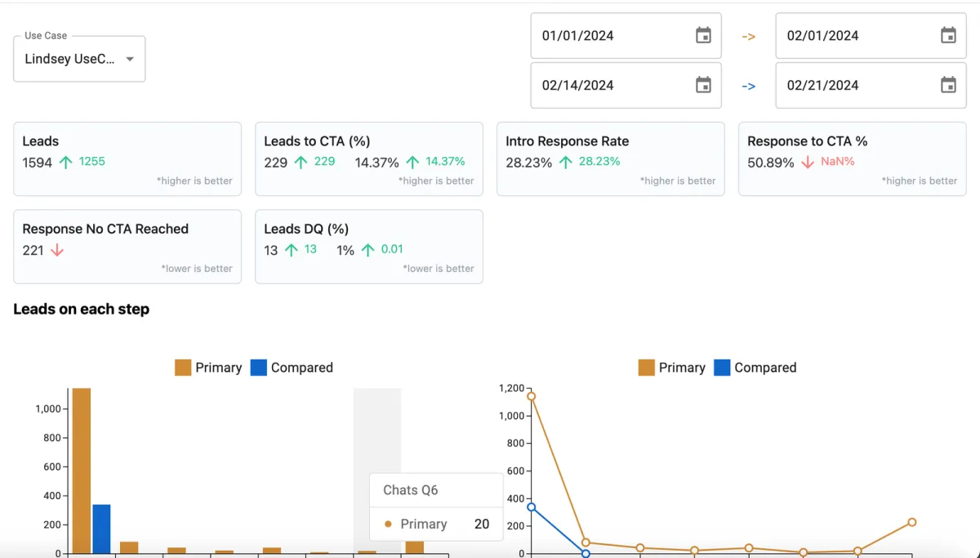Open calendar for 01/01/2024 start date
Viewport: 980px width, 558px height.
coord(703,35)
